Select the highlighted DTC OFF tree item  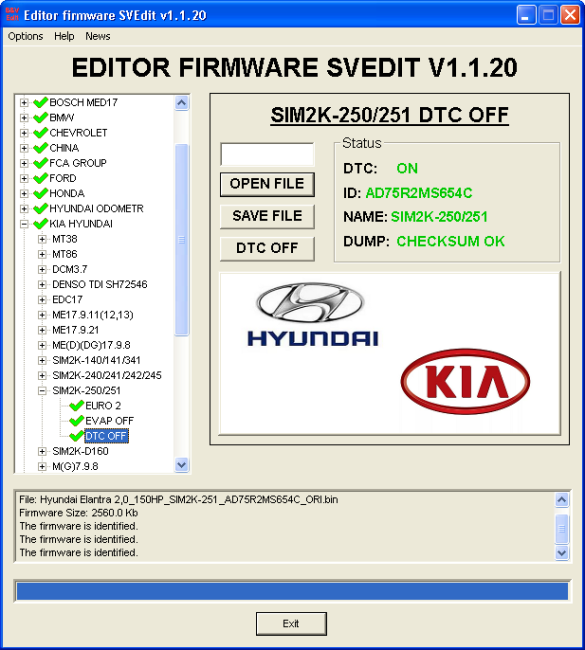[x=106, y=436]
